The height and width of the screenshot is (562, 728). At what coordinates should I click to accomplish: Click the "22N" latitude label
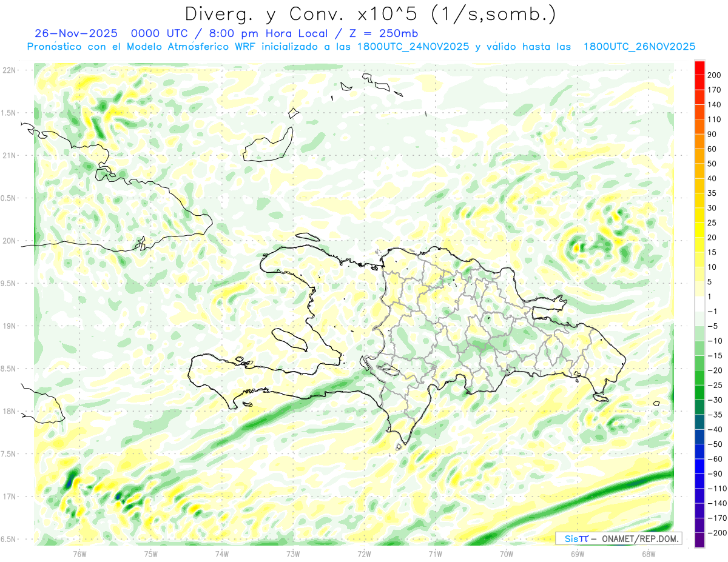10,70
